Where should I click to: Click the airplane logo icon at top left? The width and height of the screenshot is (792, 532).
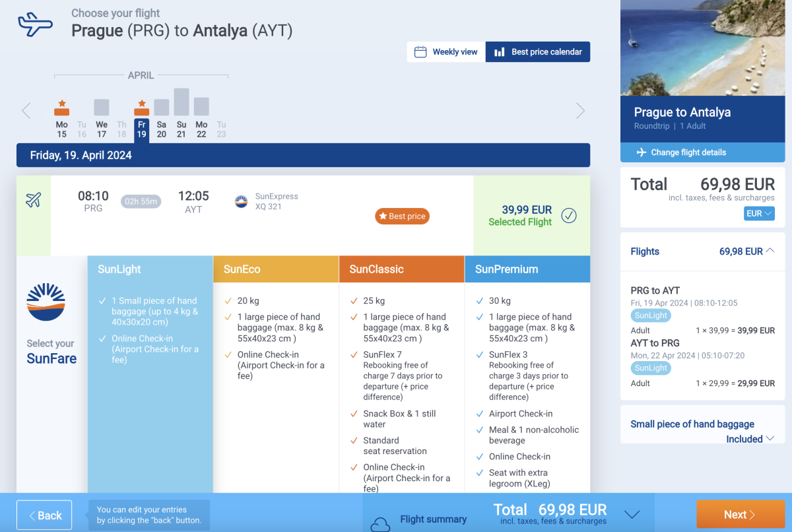point(35,24)
